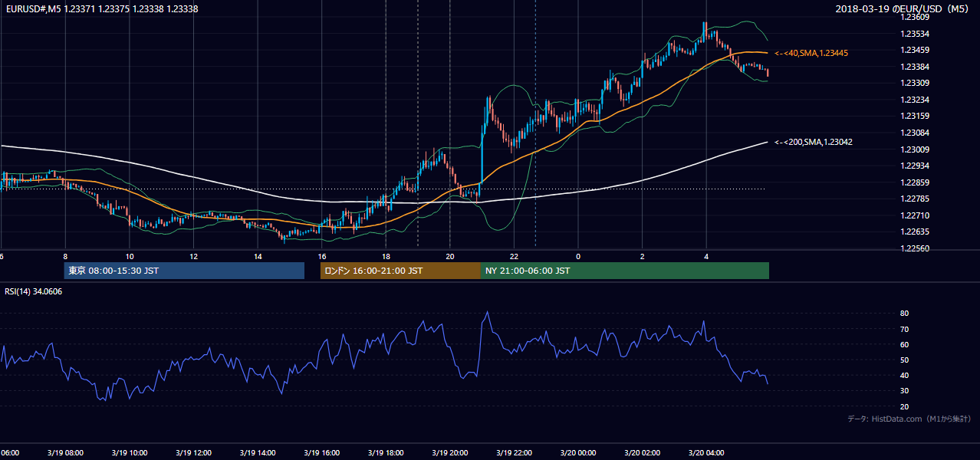Image resolution: width=980 pixels, height=460 pixels.
Task: Click the 3/19 22:00 time label
Action: [514, 453]
